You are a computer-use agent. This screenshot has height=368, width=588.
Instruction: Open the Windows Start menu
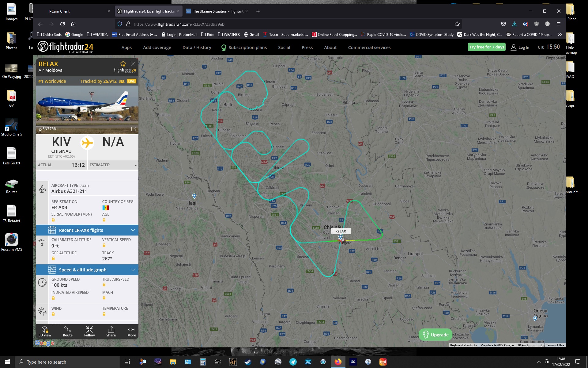[7, 362]
